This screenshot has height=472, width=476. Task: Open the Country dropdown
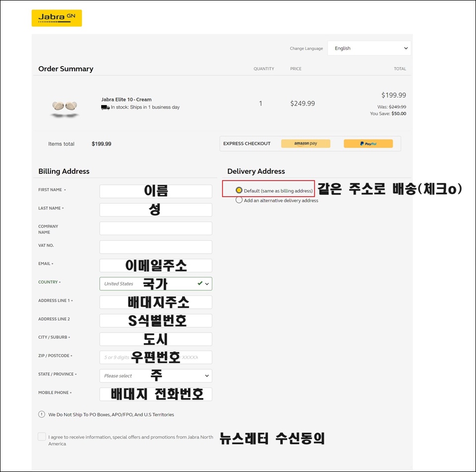[156, 283]
